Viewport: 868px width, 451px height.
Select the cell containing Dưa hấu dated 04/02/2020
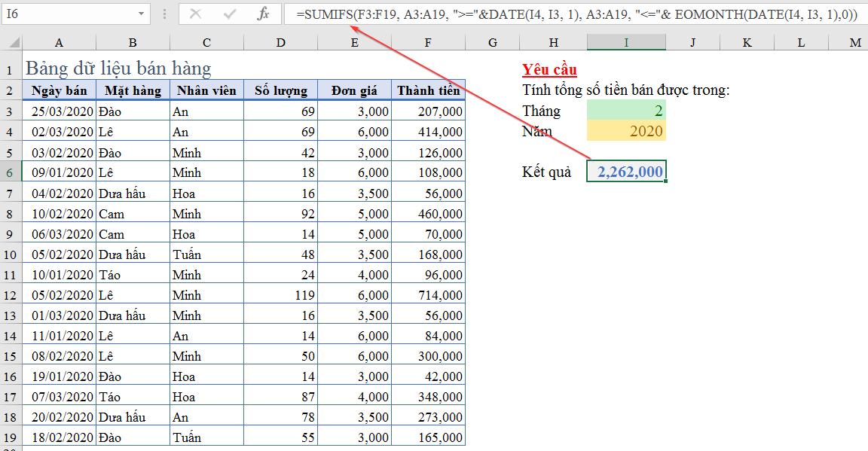(133, 193)
